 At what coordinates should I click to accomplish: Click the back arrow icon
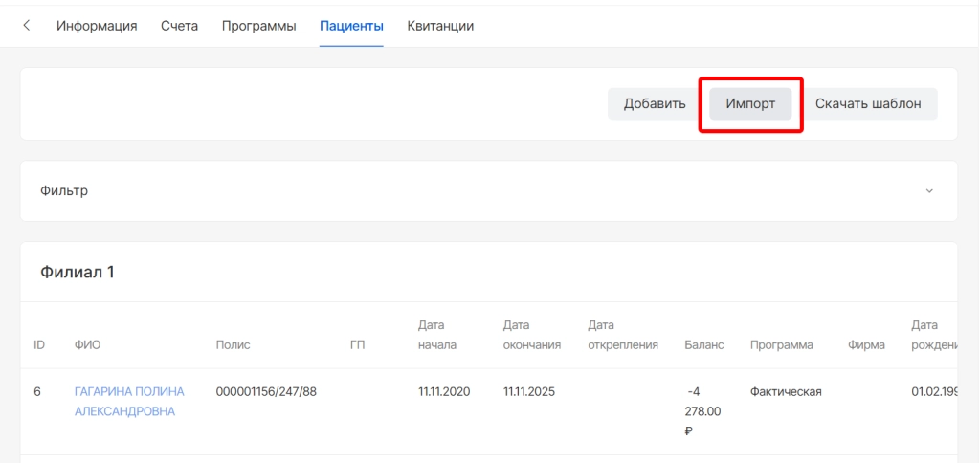coord(26,26)
